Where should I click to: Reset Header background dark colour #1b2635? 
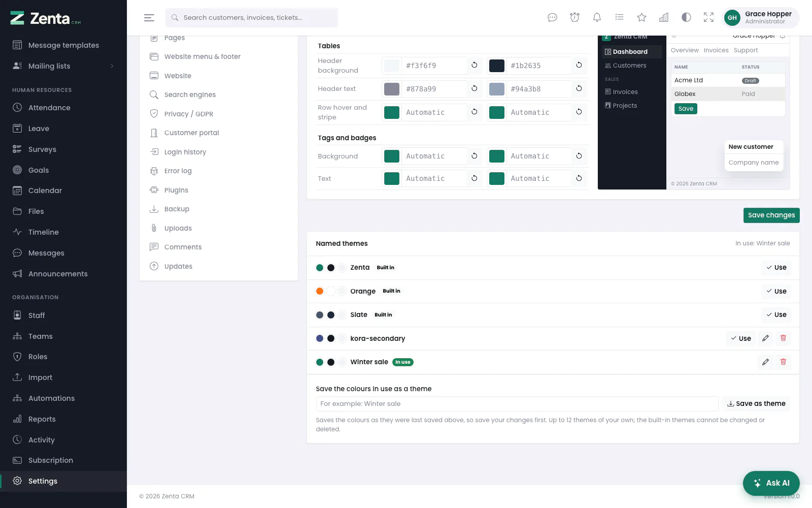[x=579, y=65]
